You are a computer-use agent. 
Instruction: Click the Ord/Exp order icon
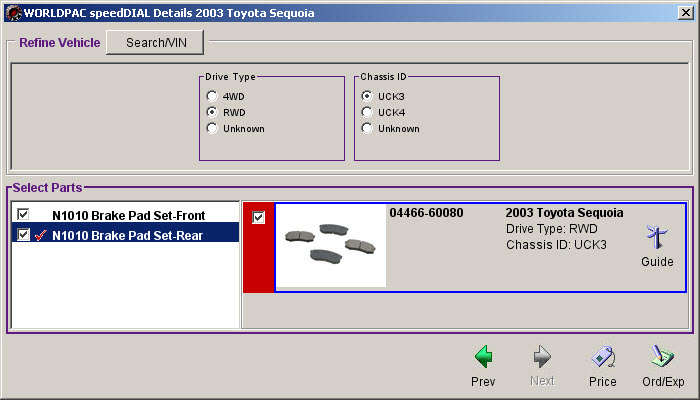pyautogui.click(x=662, y=356)
